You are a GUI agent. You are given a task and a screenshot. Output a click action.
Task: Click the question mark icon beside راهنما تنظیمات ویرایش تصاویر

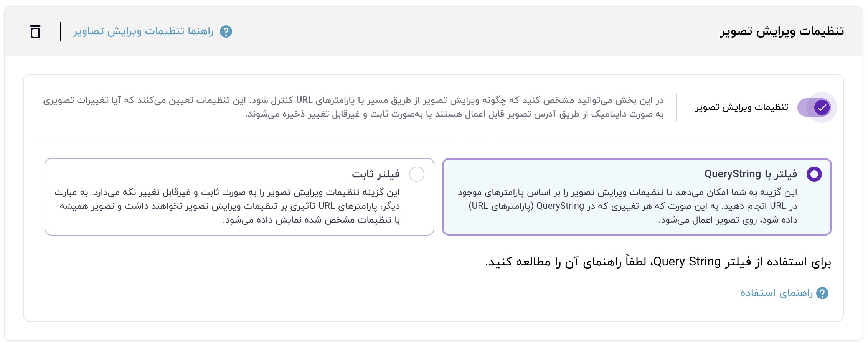226,31
